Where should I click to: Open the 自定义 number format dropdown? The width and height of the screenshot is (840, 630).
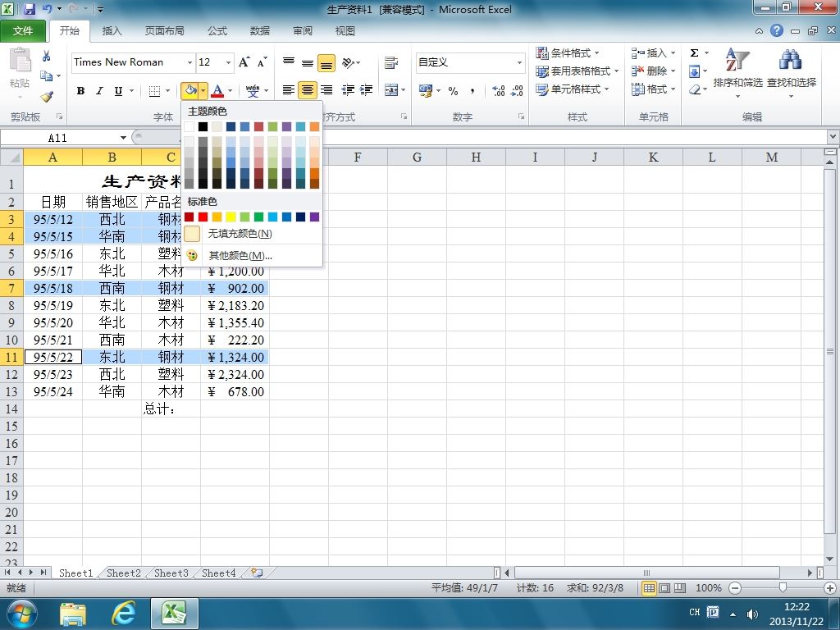coord(519,62)
